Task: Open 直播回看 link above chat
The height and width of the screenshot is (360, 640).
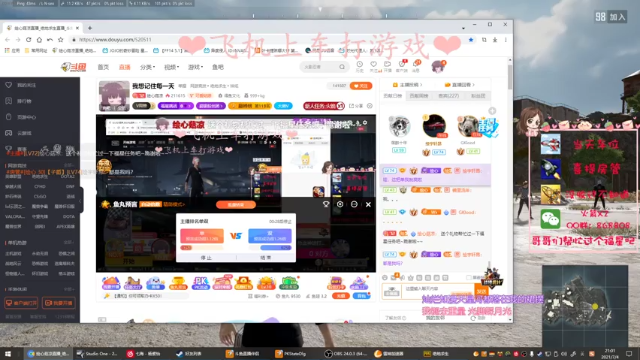Action: [460, 85]
